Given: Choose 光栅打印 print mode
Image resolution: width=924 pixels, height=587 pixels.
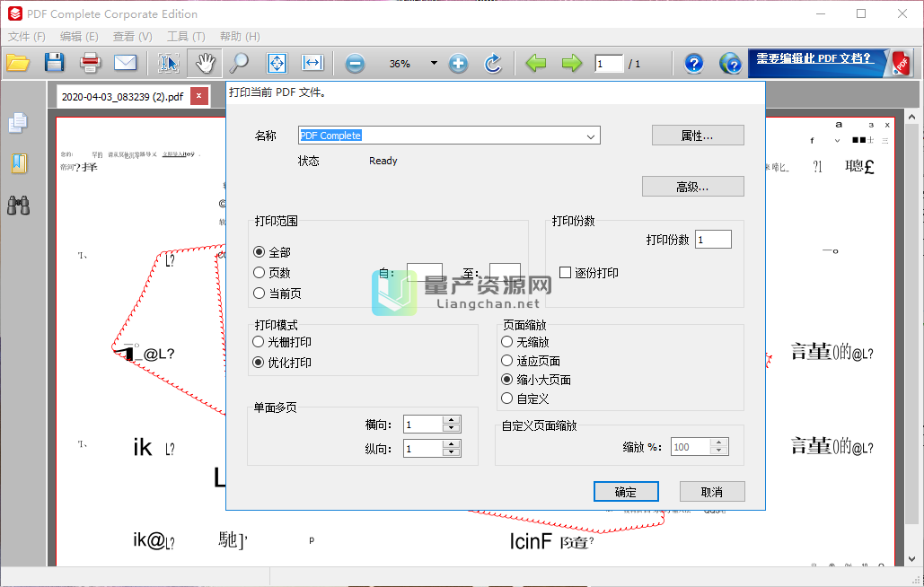Looking at the screenshot, I should (x=258, y=342).
